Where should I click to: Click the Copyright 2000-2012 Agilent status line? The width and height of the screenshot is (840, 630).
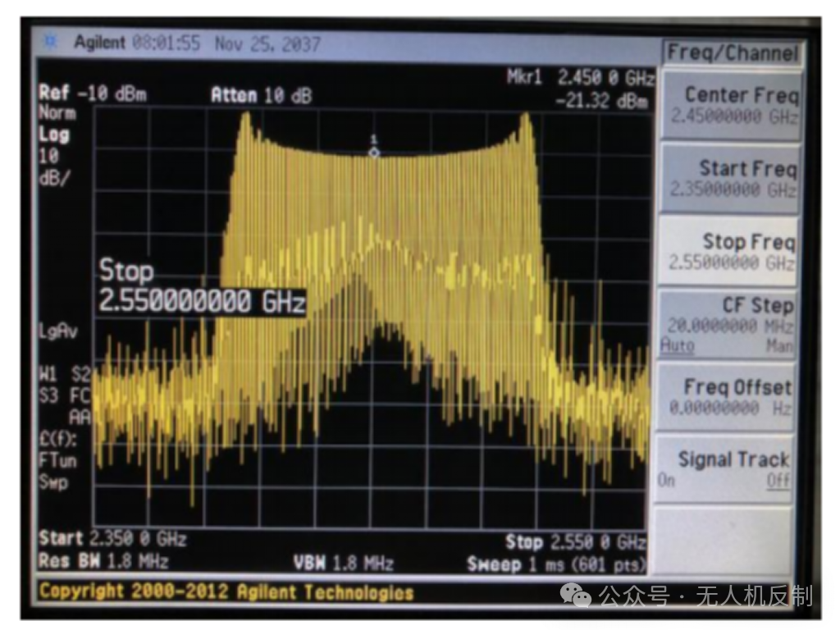[226, 592]
